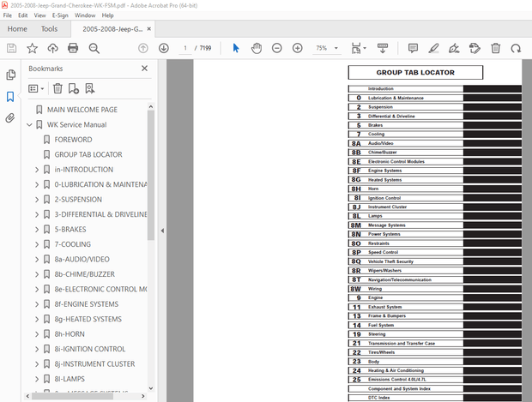Switch to the Home tab
532x402 pixels.
(x=17, y=29)
